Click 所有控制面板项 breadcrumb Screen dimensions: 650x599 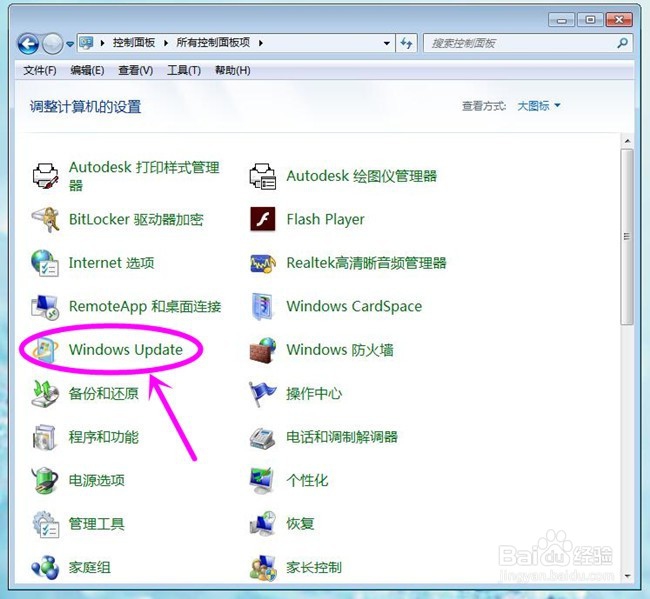(x=213, y=43)
